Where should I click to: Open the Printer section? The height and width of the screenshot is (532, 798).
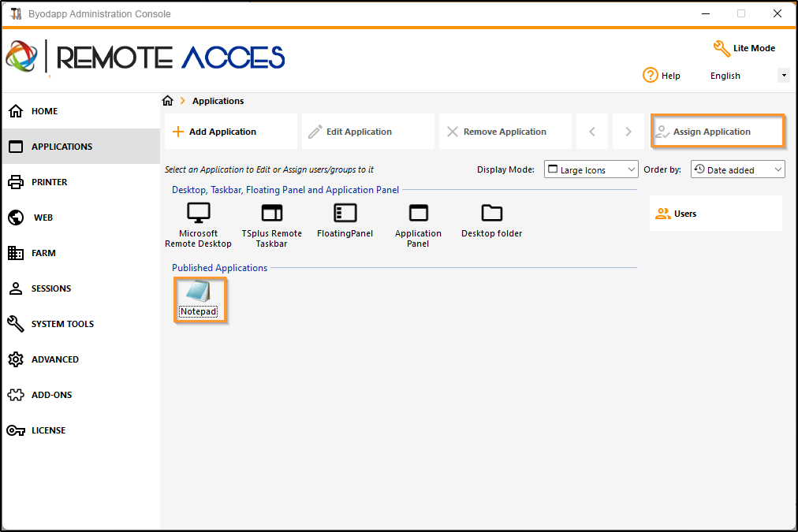[81, 182]
